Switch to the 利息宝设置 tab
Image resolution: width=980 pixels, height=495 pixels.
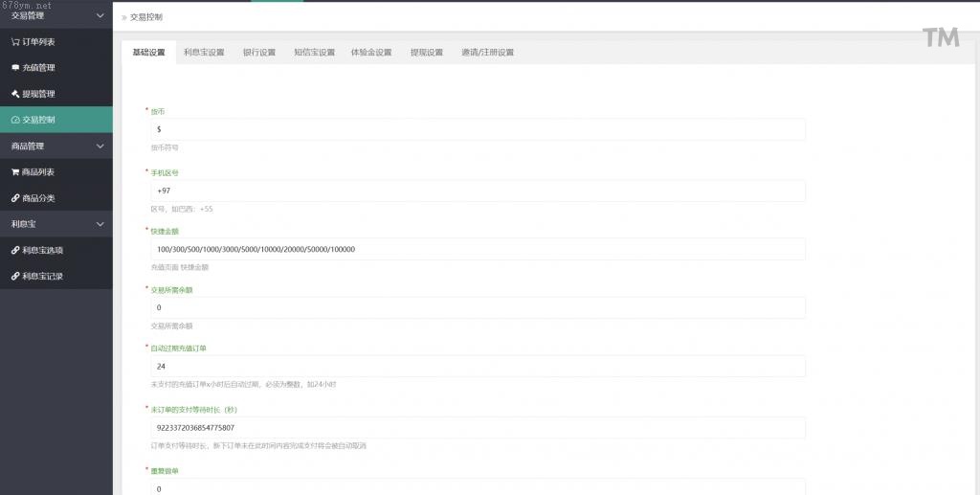(x=204, y=53)
